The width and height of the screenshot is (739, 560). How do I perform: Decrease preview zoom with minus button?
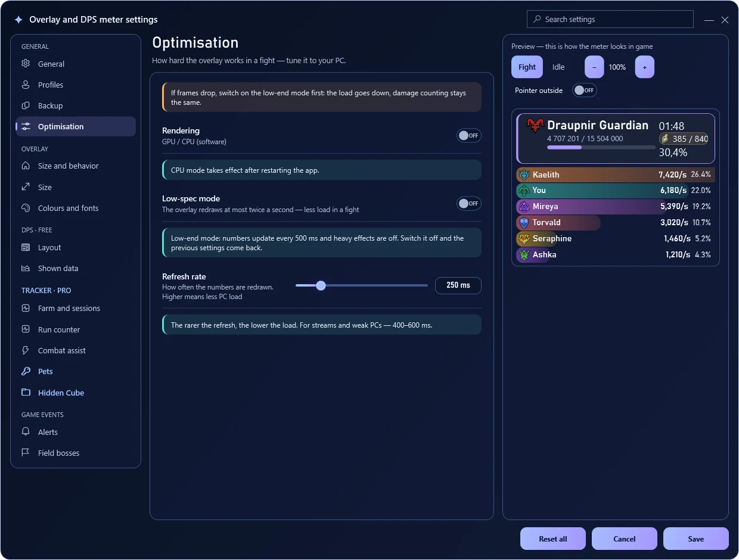coord(594,67)
